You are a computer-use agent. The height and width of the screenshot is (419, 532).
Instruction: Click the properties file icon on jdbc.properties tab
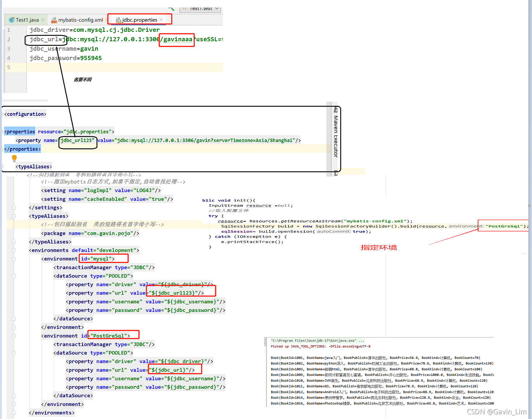(x=118, y=20)
